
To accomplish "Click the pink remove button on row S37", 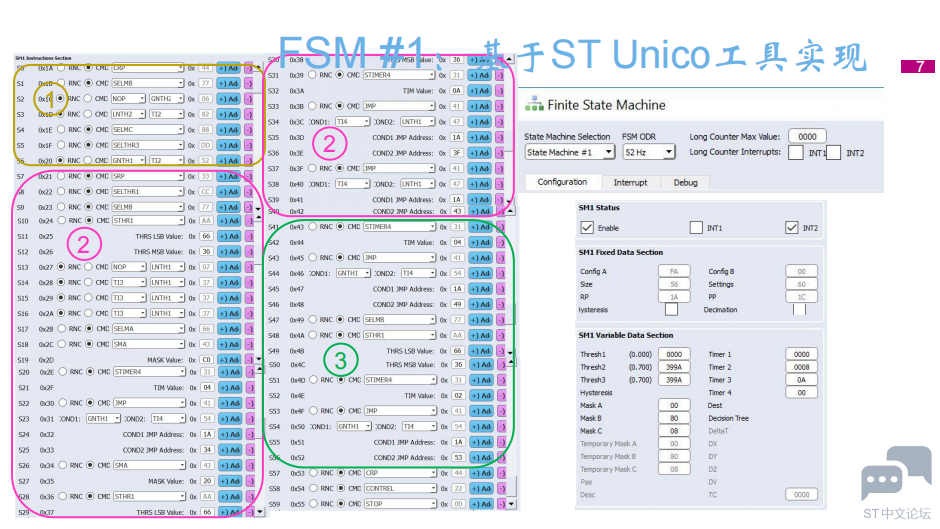I will coord(500,169).
